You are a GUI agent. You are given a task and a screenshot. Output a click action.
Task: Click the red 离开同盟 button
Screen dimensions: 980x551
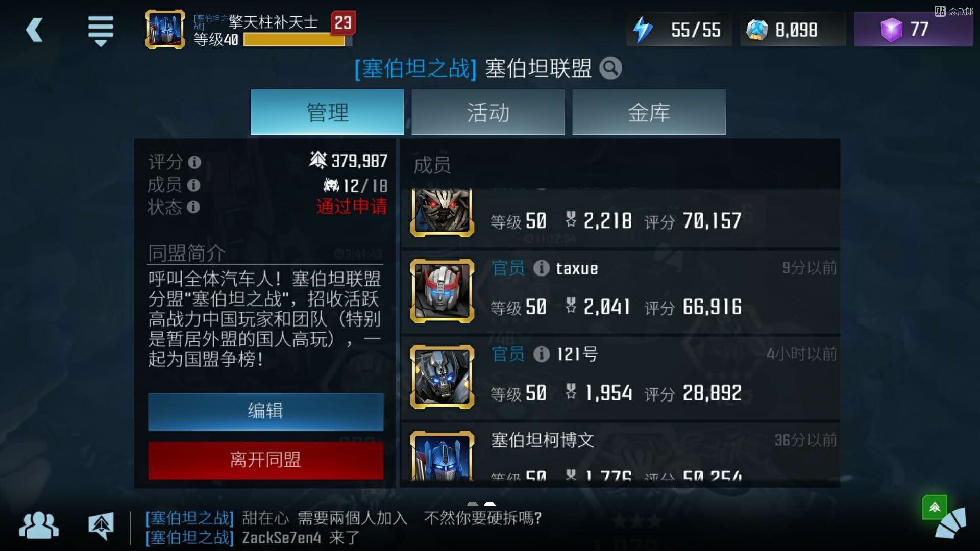265,460
